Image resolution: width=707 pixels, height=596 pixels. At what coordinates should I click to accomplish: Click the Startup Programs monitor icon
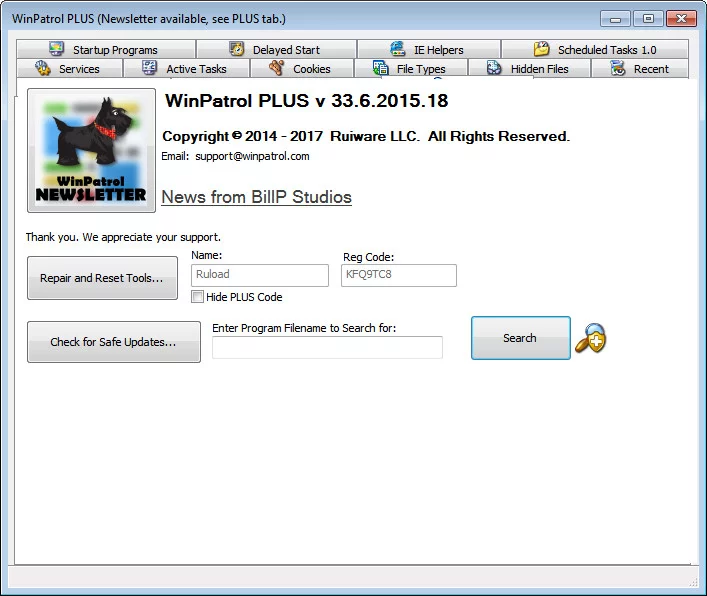(56, 49)
